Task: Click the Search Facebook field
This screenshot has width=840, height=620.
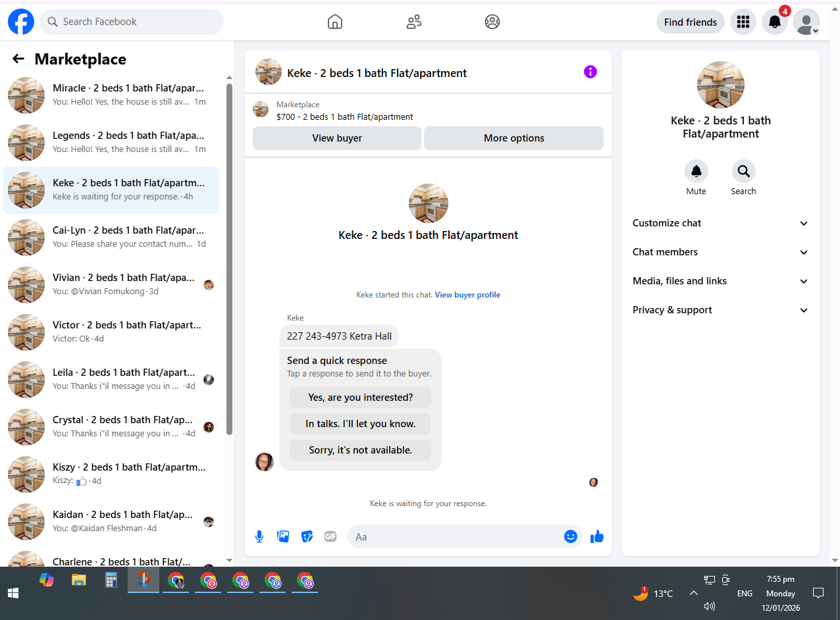Action: pos(132,22)
